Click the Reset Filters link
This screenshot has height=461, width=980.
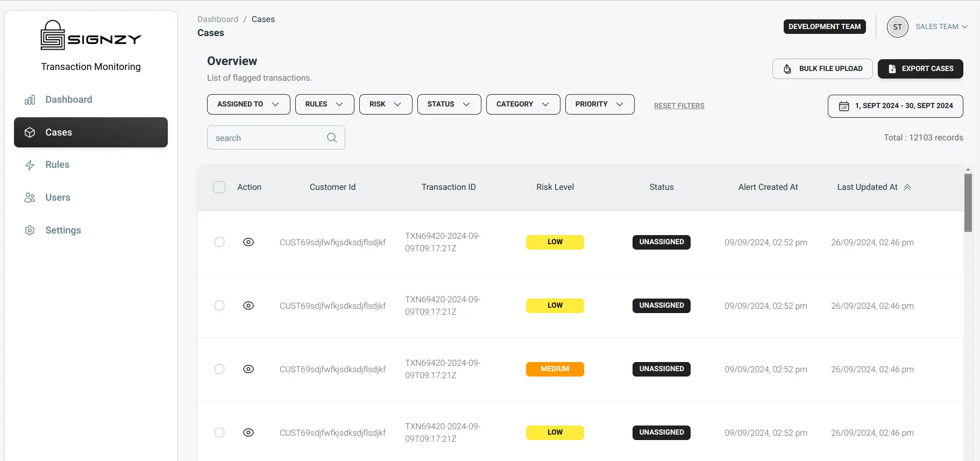(x=679, y=106)
